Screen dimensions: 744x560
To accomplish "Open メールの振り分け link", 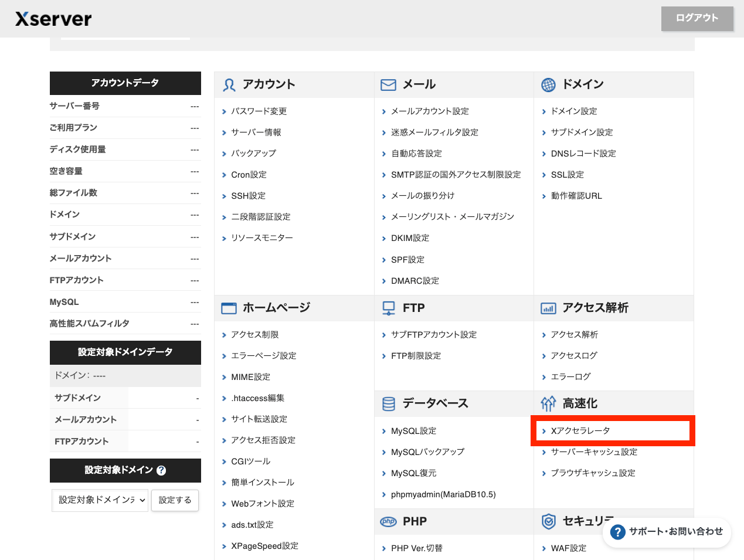I will point(423,195).
